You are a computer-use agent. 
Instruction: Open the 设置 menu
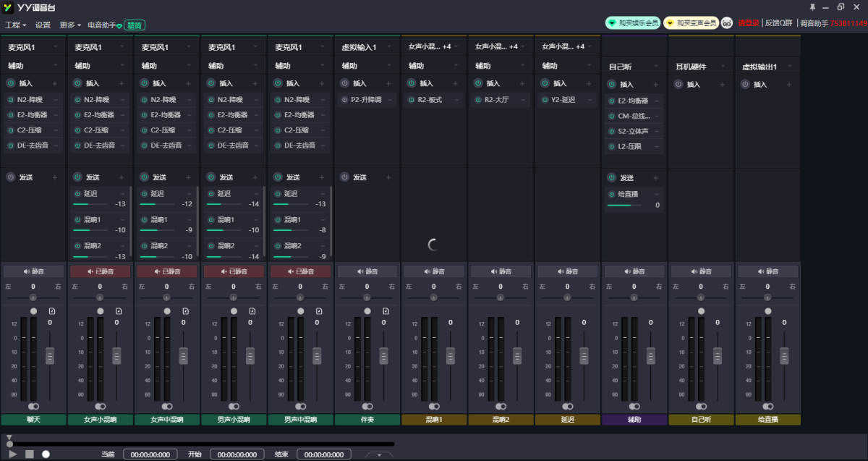43,25
